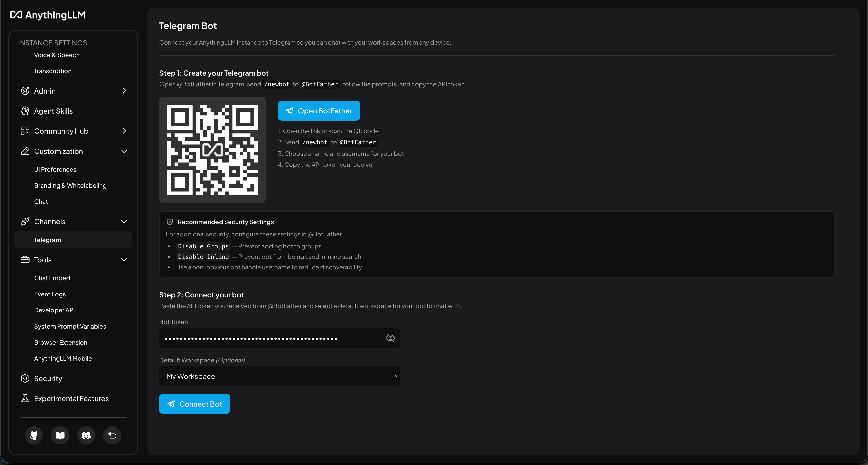The image size is (868, 465).
Task: Open UI Preferences settings
Action: click(x=55, y=169)
